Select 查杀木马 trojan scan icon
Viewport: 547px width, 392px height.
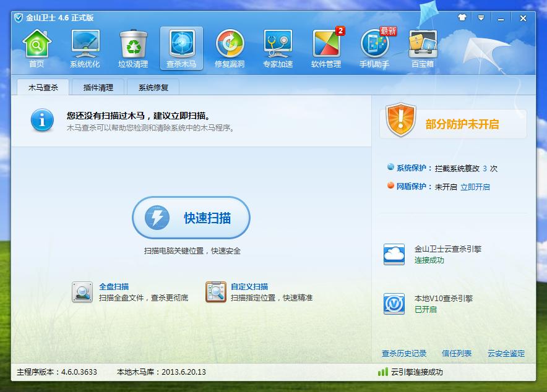coord(181,48)
